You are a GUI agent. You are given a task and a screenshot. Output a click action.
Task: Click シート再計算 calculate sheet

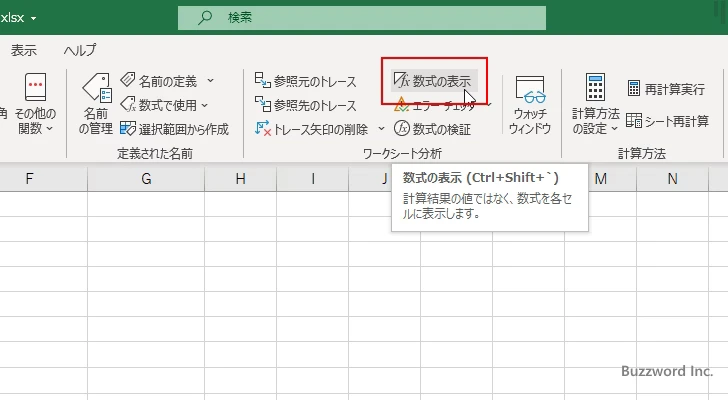click(667, 121)
